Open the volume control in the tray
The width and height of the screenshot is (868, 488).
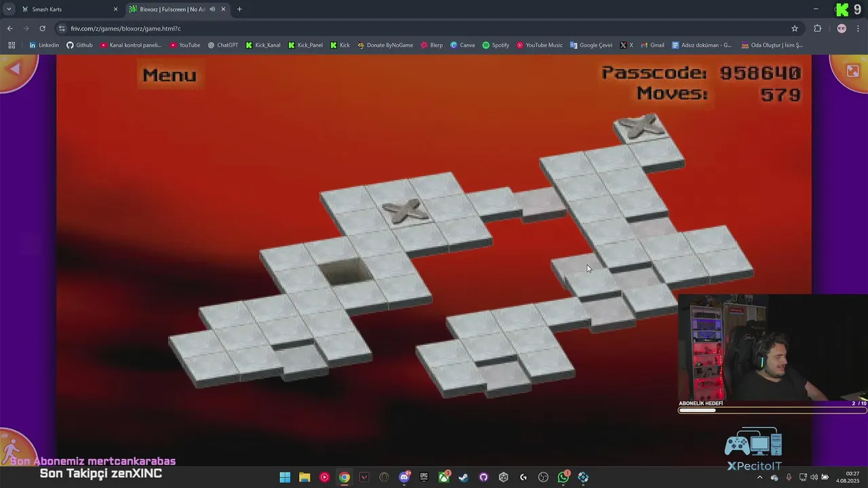pos(814,477)
